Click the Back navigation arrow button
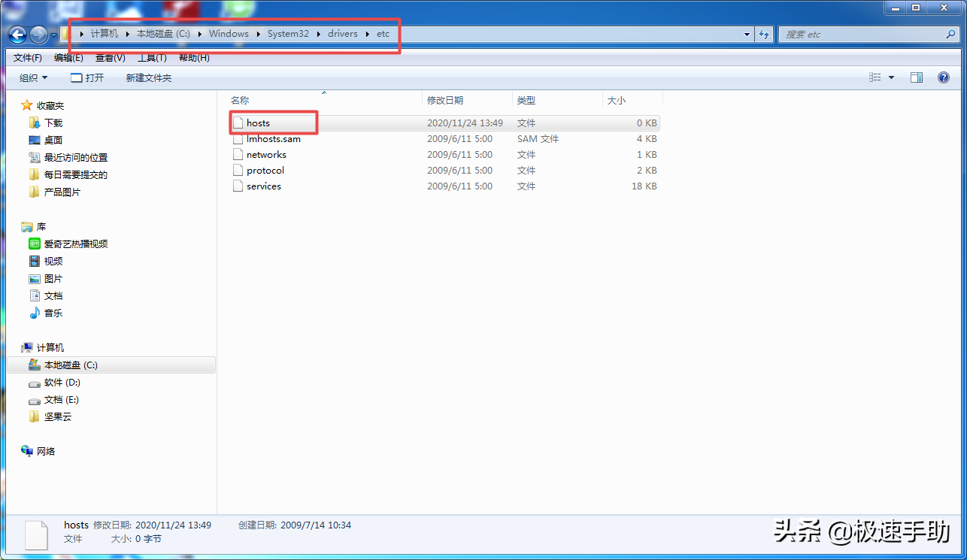This screenshot has height=560, width=967. point(18,35)
